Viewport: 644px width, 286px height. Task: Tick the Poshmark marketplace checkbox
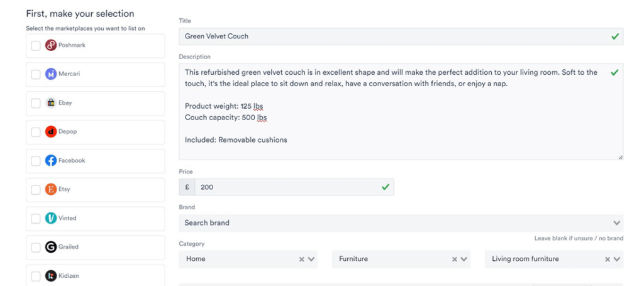tap(36, 46)
